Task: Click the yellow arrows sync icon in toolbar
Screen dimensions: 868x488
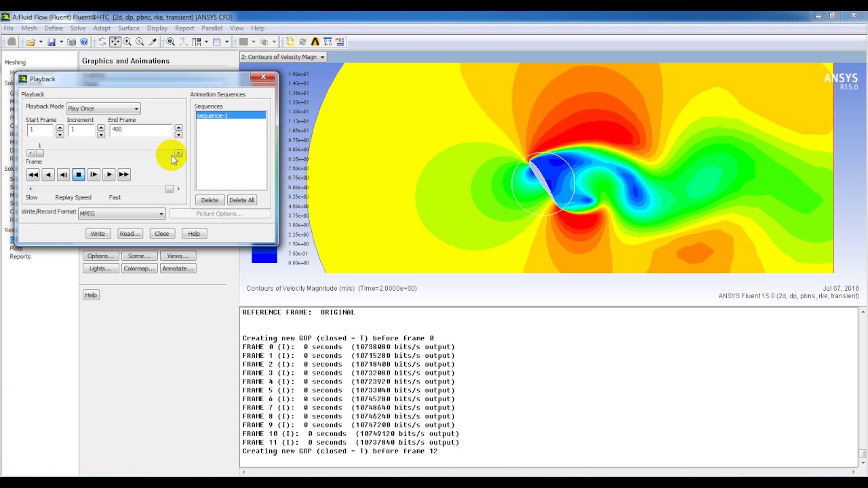Action: click(x=290, y=42)
